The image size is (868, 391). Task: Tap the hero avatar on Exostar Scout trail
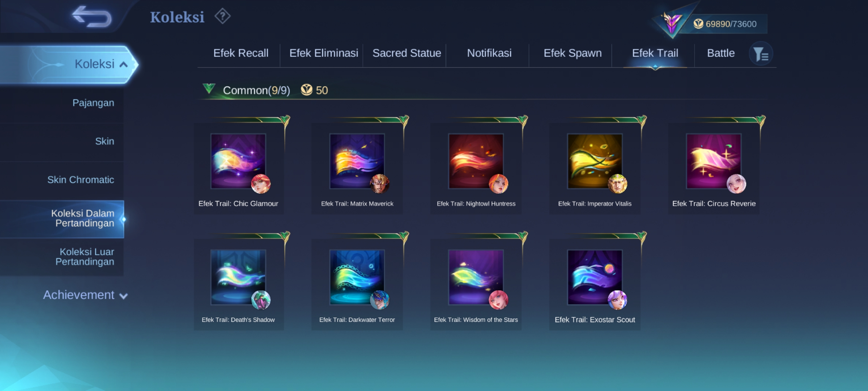(x=617, y=300)
